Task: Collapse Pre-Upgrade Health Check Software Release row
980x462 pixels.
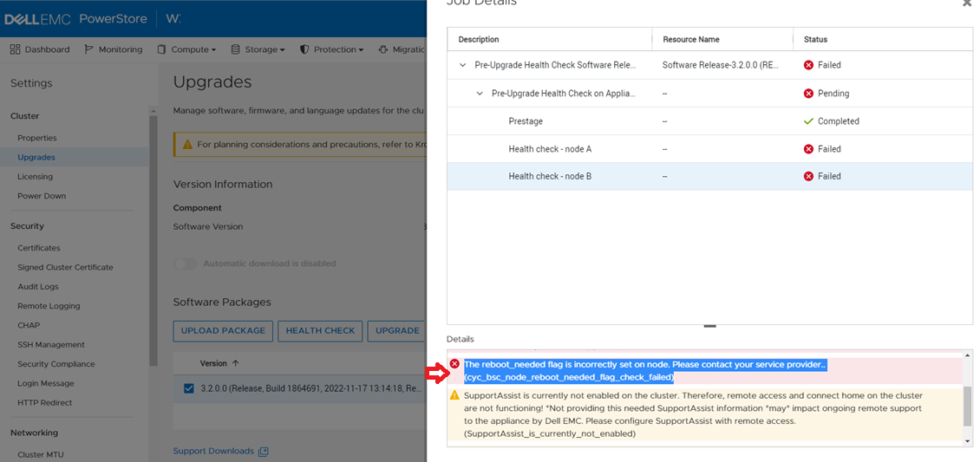Action: 463,65
